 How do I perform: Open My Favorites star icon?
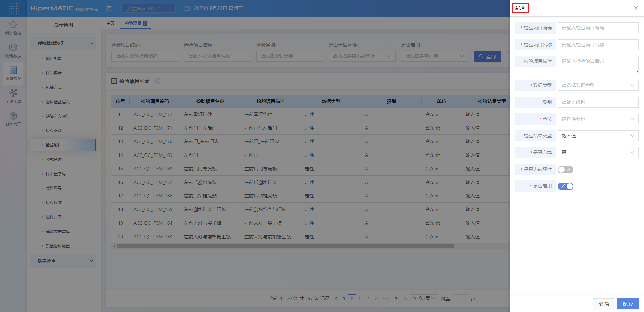[13, 24]
